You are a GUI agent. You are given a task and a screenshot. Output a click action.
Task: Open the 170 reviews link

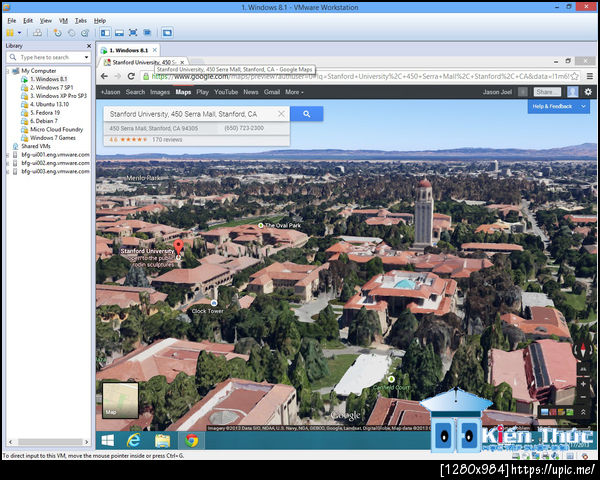pyautogui.click(x=167, y=140)
